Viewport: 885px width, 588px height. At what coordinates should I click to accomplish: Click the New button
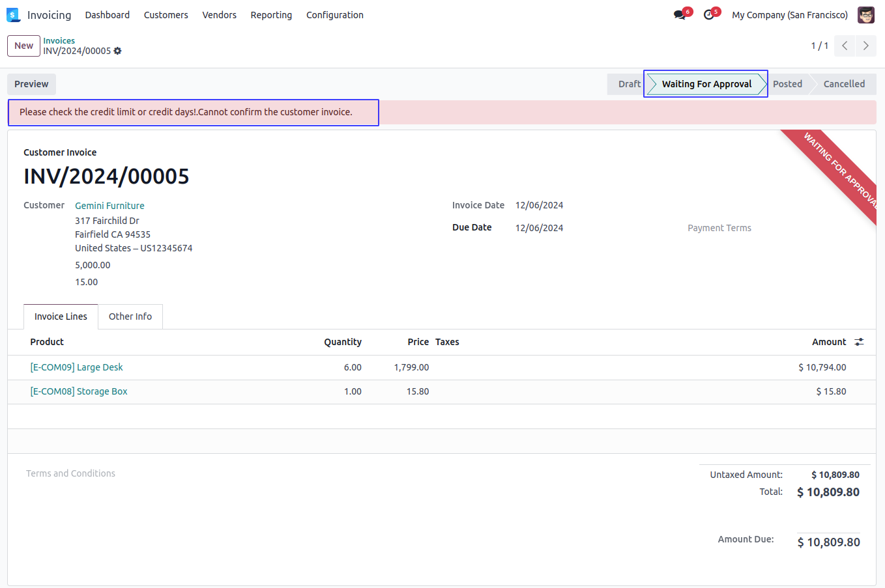pos(23,46)
